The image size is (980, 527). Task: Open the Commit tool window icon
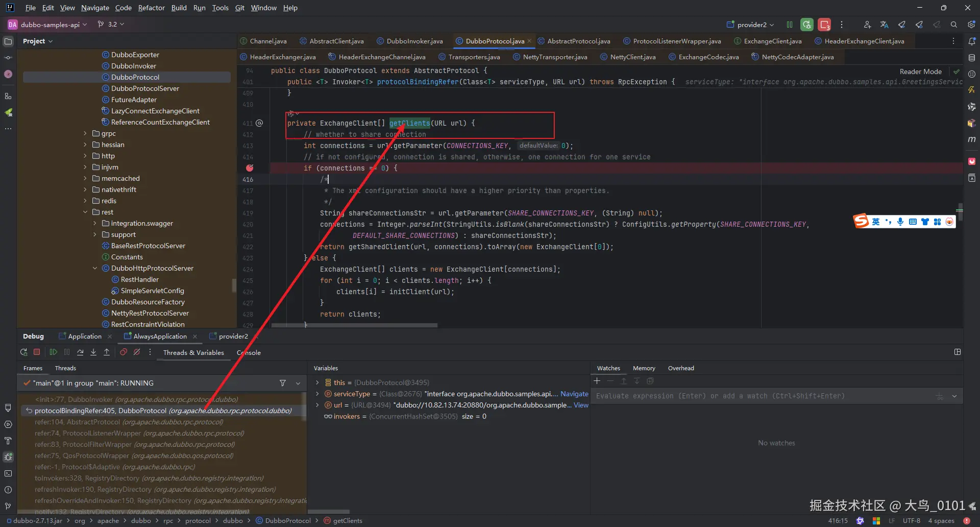coord(8,58)
